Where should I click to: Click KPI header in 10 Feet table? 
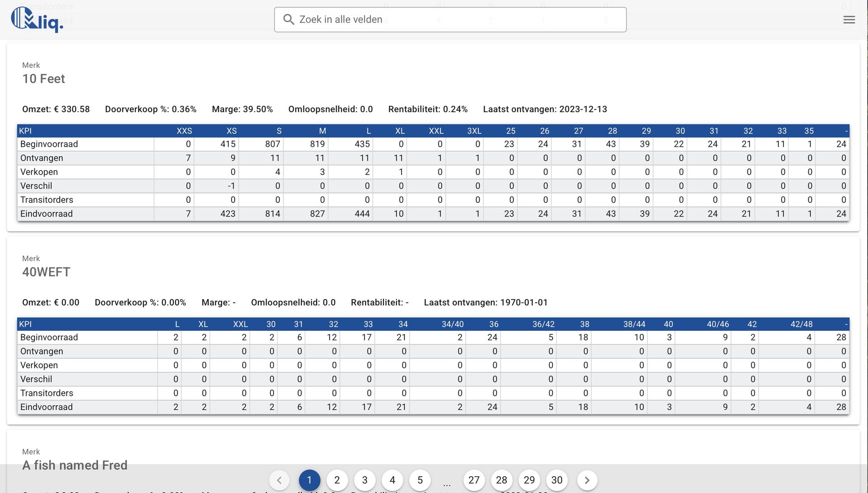pyautogui.click(x=26, y=131)
